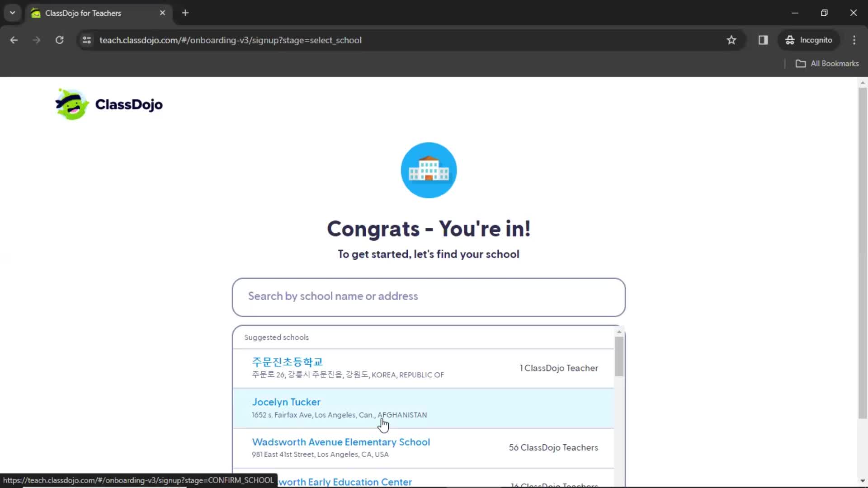Click the ClassDojo monster mascot icon
This screenshot has width=868, height=488.
(71, 104)
